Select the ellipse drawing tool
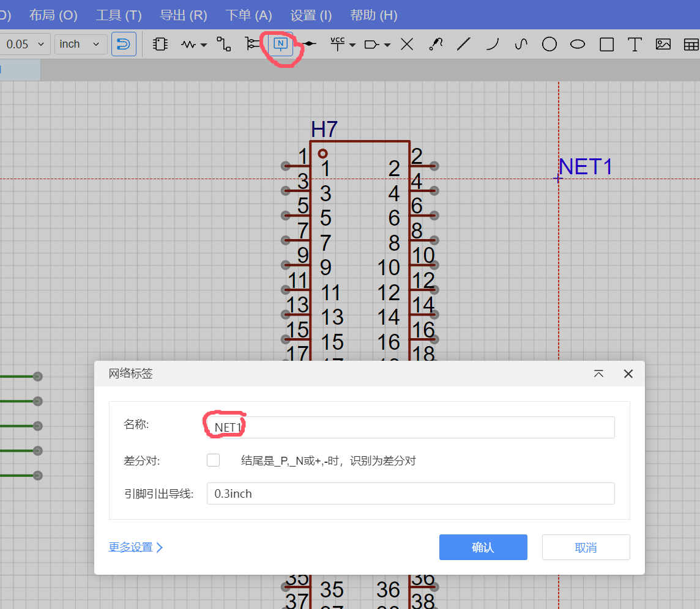Viewport: 700px width, 609px height. point(578,44)
